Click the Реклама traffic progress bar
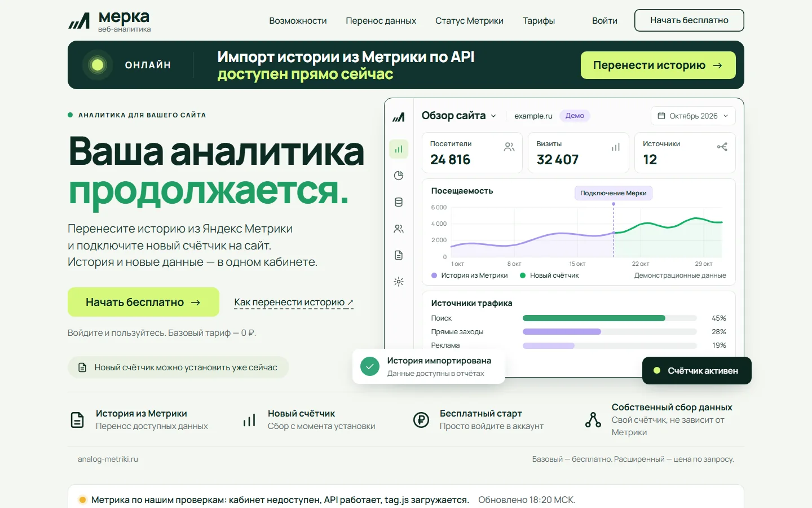 click(610, 345)
